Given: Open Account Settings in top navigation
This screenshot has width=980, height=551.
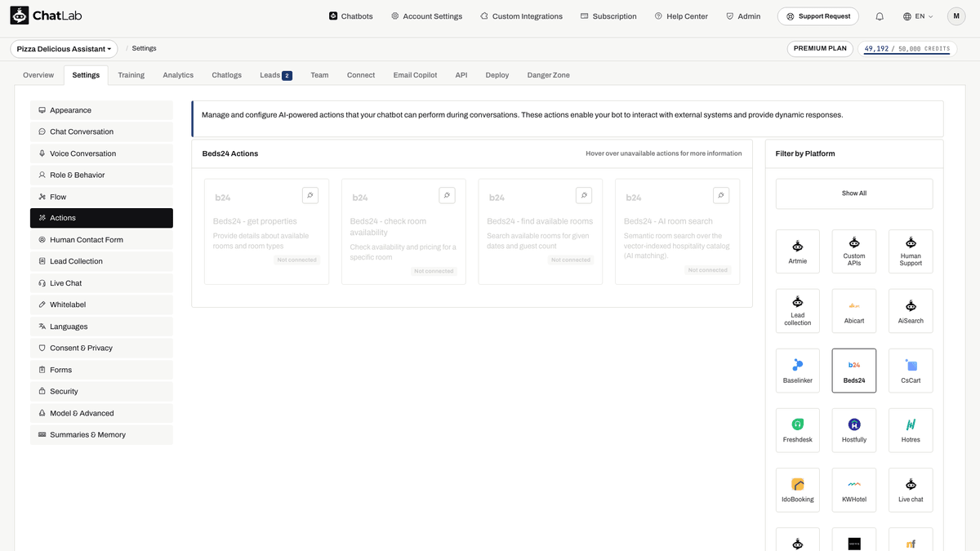Looking at the screenshot, I should pos(426,16).
